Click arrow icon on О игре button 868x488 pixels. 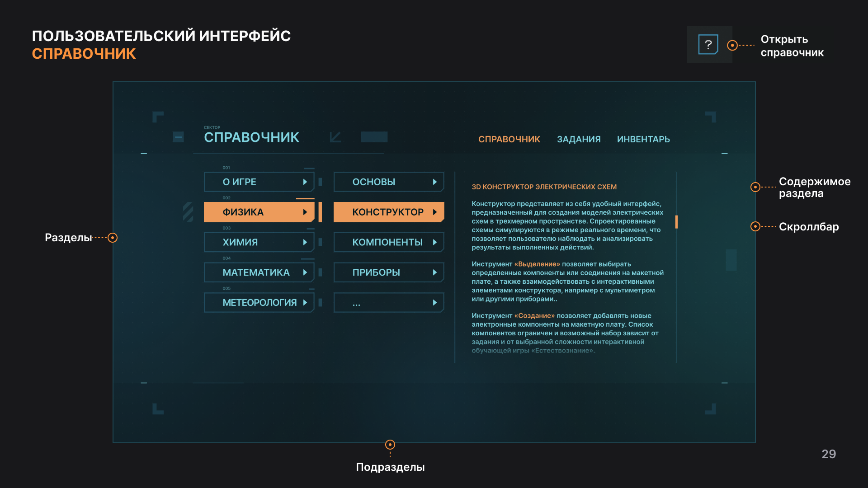tap(305, 182)
